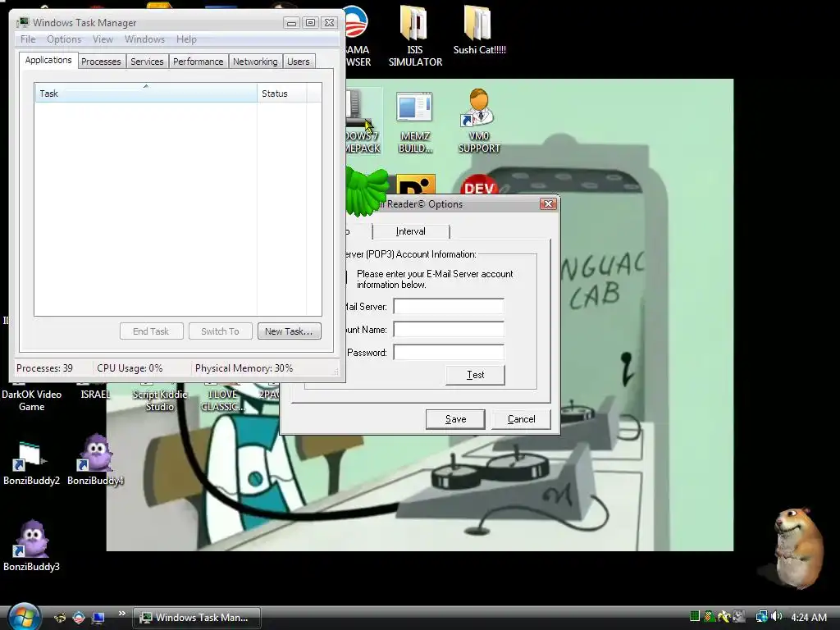Maximize the Windows Task Manager window
The width and height of the screenshot is (840, 630).
coord(310,22)
